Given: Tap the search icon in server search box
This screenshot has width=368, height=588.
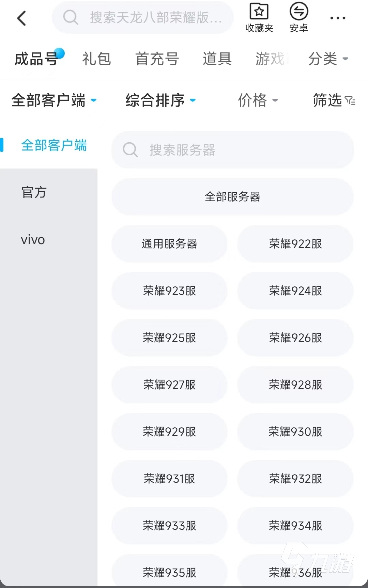Looking at the screenshot, I should click(x=130, y=149).
